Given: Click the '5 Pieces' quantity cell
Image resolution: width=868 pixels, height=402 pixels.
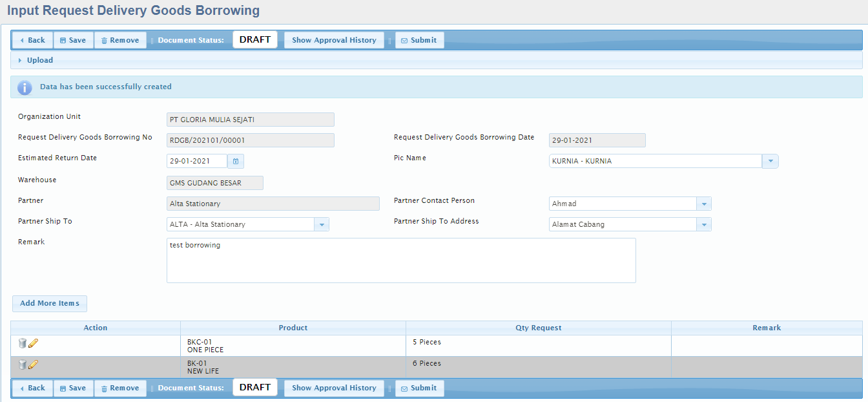Looking at the screenshot, I should 539,346.
